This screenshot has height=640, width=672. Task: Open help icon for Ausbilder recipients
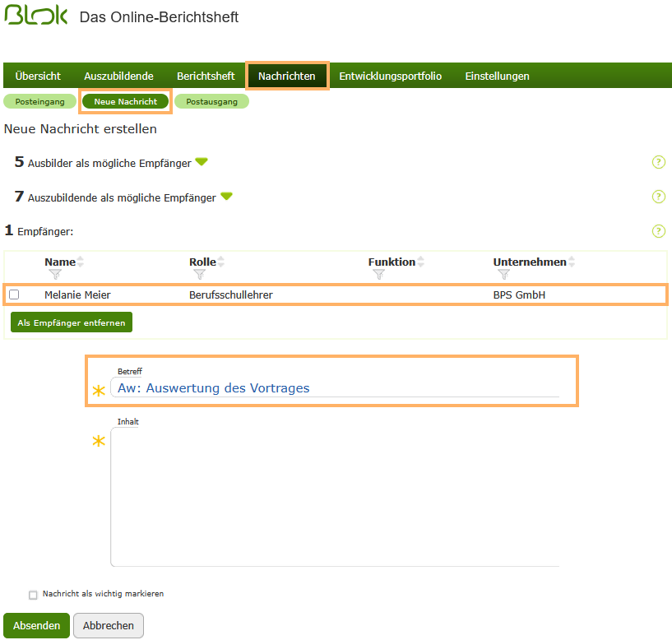(658, 162)
